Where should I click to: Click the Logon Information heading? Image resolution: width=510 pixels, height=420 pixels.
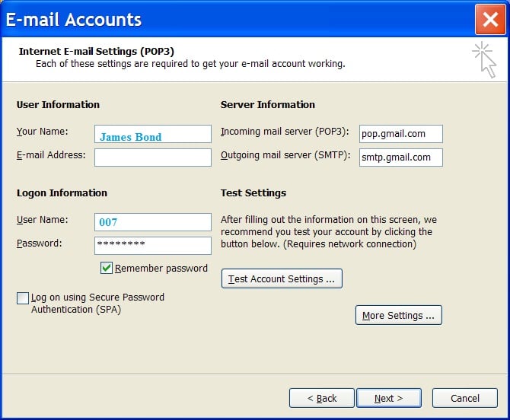pyautogui.click(x=62, y=193)
